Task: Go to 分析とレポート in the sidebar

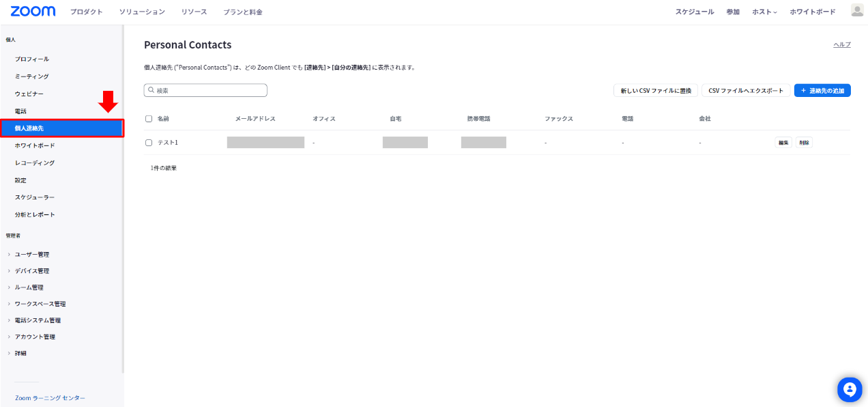Action: [35, 214]
